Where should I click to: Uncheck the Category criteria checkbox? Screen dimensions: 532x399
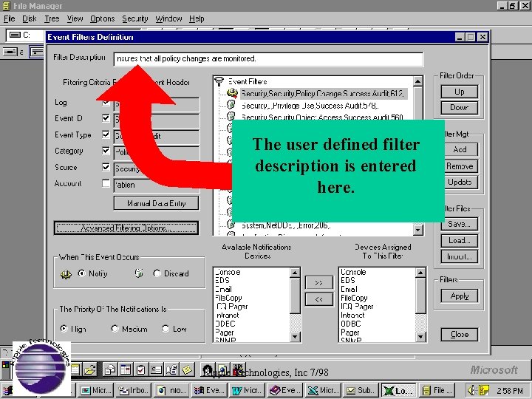[106, 150]
